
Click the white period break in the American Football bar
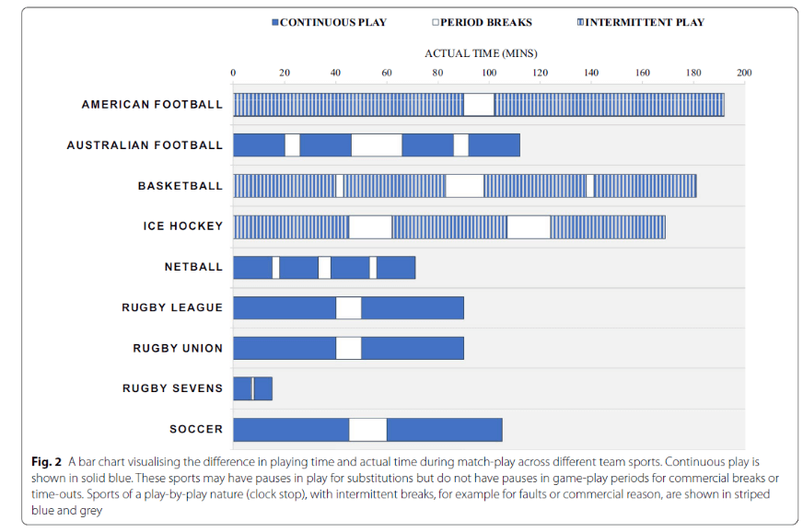click(x=479, y=105)
